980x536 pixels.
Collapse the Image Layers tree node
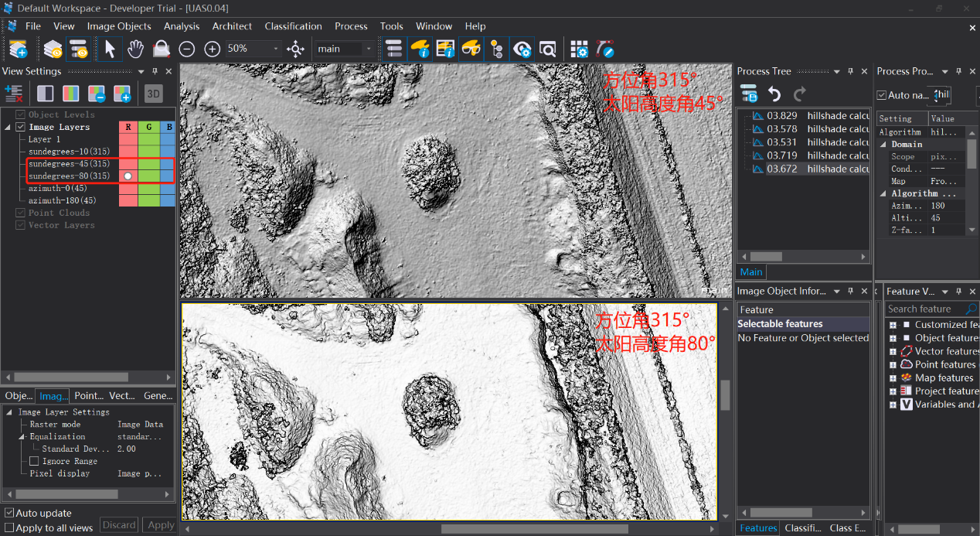click(x=9, y=127)
